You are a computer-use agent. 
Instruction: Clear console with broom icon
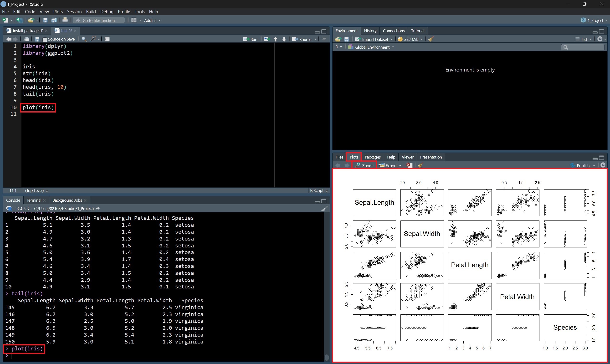[324, 209]
